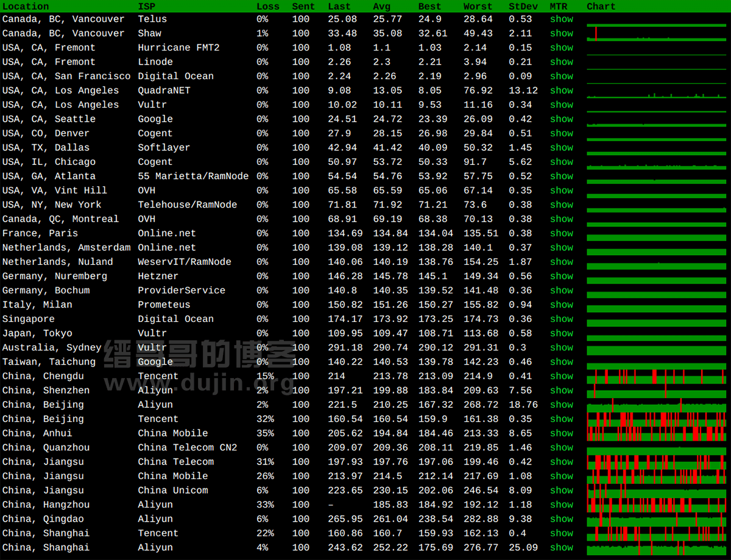
Task: Select 15% loss value for Chengdu
Action: (x=265, y=376)
